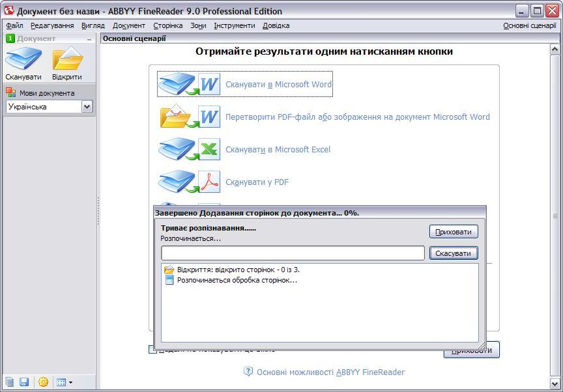This screenshot has width=563, height=392.
Task: Click the splitter handle between sidebar and main pane
Action: pyautogui.click(x=98, y=211)
